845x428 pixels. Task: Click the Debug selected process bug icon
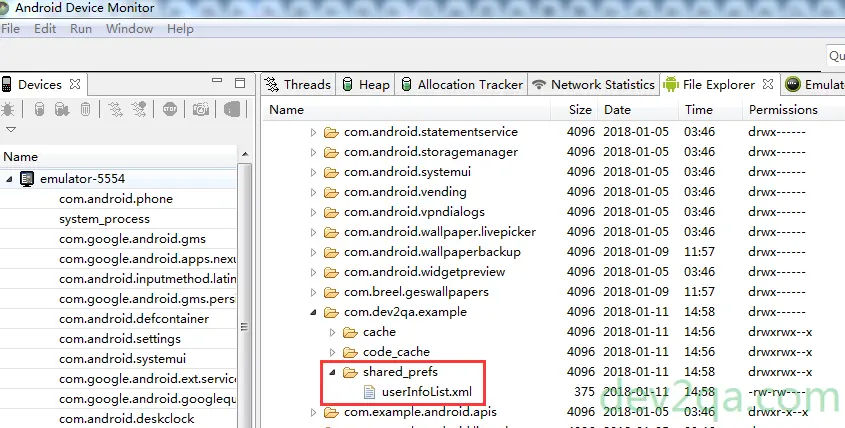click(8, 109)
